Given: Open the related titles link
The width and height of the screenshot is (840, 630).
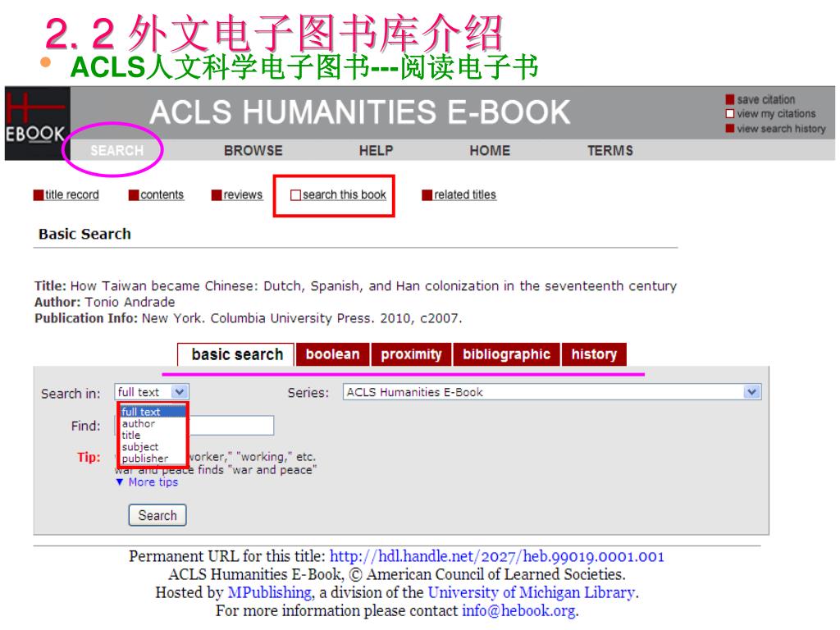Looking at the screenshot, I should [x=465, y=195].
